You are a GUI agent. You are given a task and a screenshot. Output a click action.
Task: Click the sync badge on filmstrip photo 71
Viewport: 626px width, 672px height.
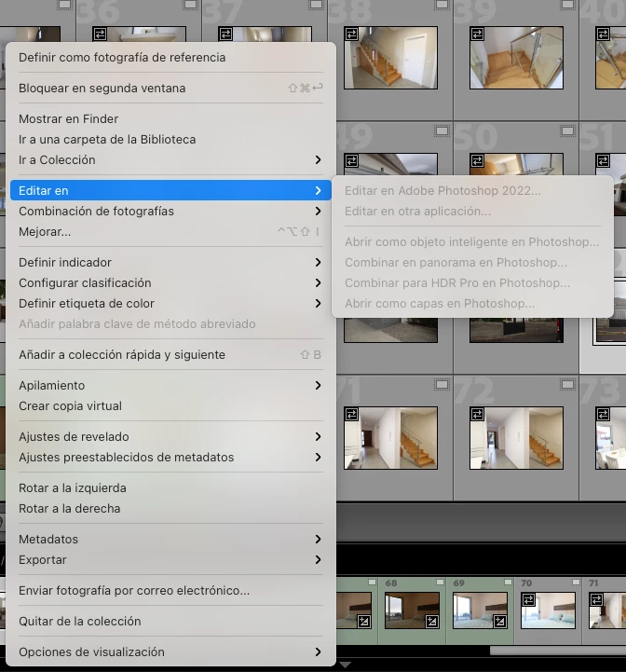[596, 600]
